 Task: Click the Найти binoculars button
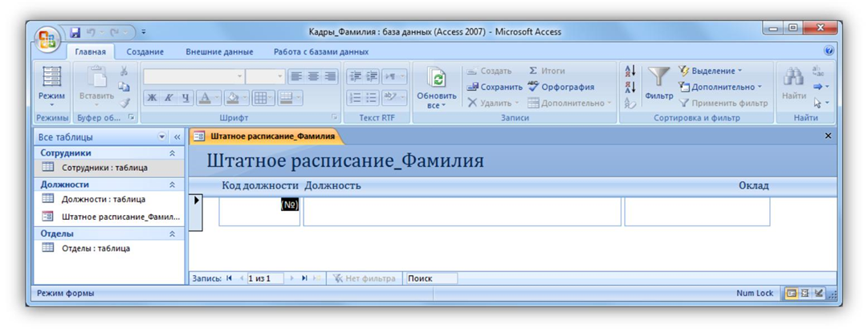(x=793, y=84)
